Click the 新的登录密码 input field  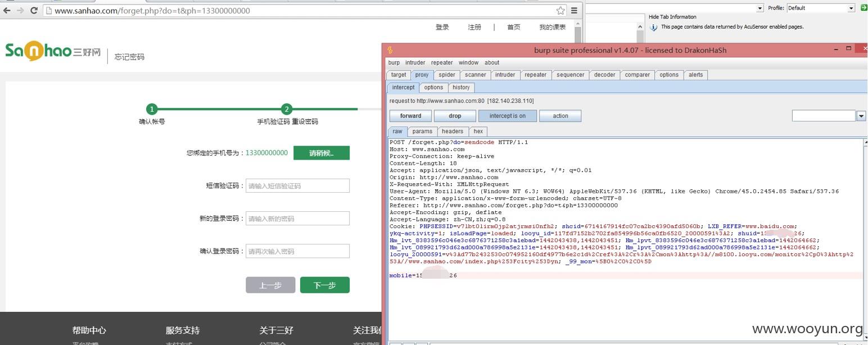pyautogui.click(x=297, y=219)
